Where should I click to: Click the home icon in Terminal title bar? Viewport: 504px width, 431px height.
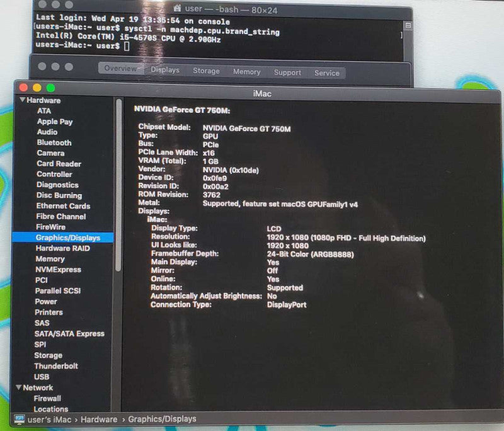click(178, 8)
